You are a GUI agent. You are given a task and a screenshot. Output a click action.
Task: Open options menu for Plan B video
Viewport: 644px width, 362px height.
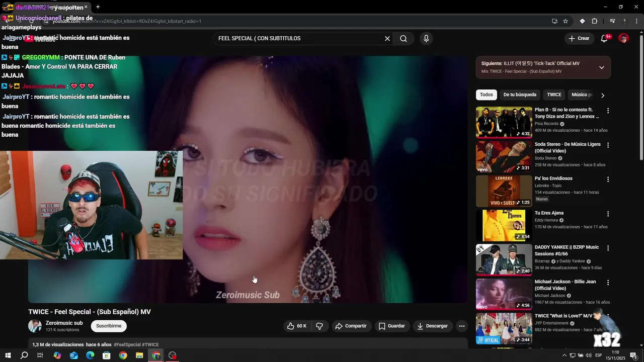[x=608, y=111]
